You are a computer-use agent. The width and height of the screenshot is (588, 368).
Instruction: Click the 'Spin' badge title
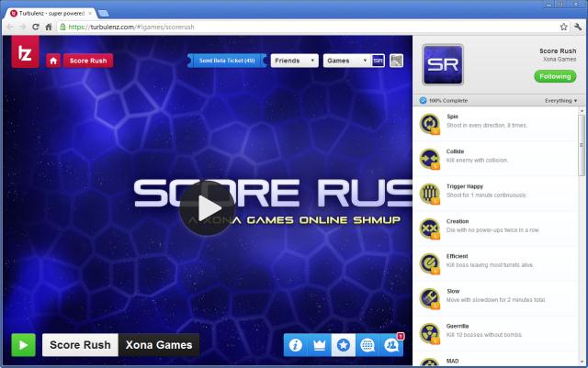[x=452, y=117]
